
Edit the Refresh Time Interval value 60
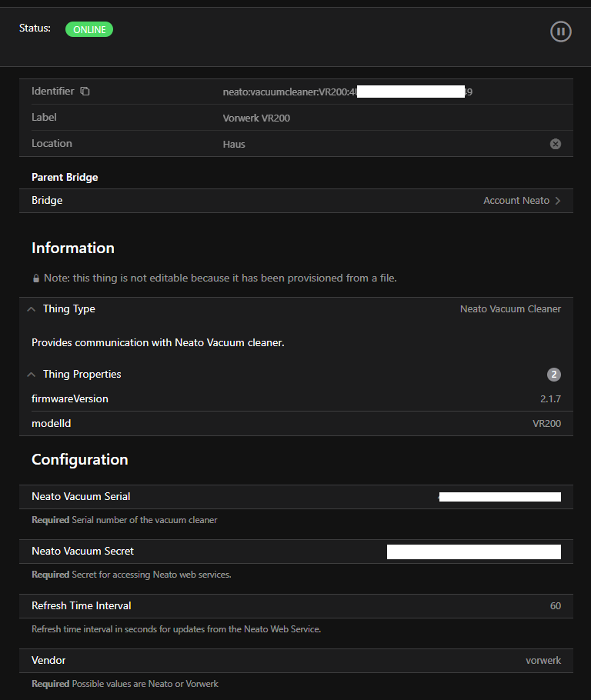555,606
